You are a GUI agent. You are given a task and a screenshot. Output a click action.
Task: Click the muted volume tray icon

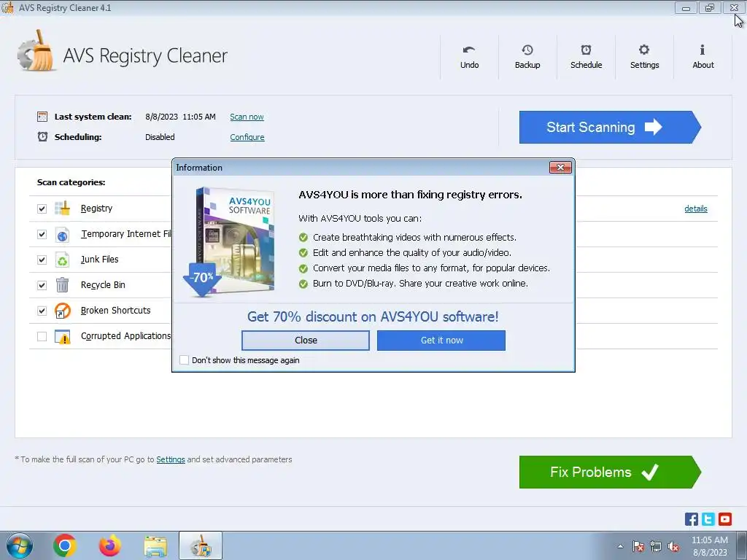pyautogui.click(x=673, y=546)
